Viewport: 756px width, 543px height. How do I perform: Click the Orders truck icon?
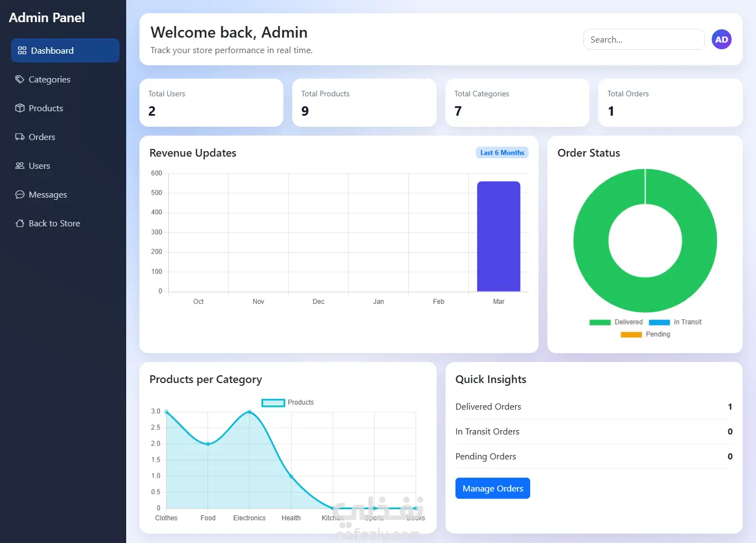tap(20, 137)
